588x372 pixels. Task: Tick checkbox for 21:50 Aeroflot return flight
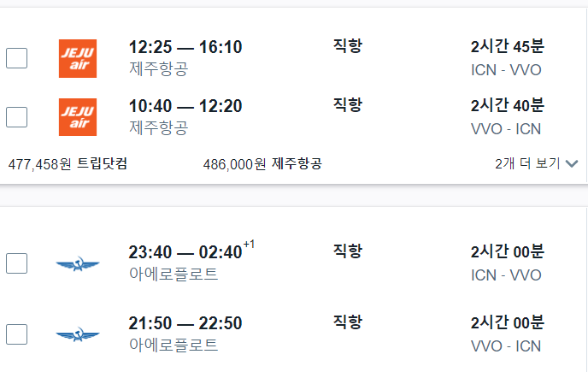17,334
